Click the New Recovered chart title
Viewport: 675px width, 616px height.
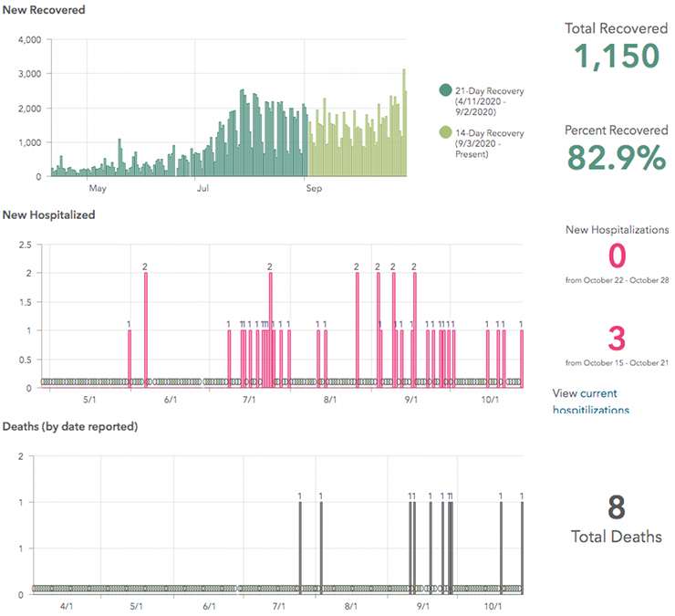pyautogui.click(x=44, y=10)
